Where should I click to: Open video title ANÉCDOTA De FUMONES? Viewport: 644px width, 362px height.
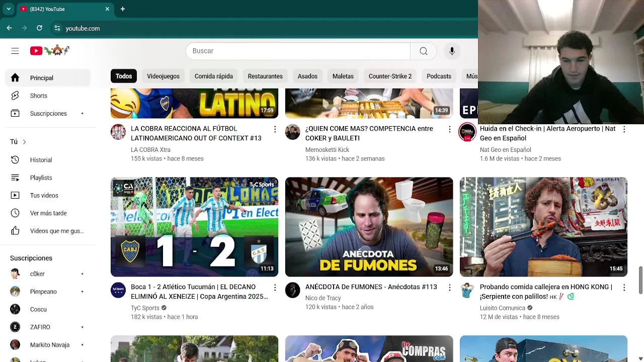(371, 287)
